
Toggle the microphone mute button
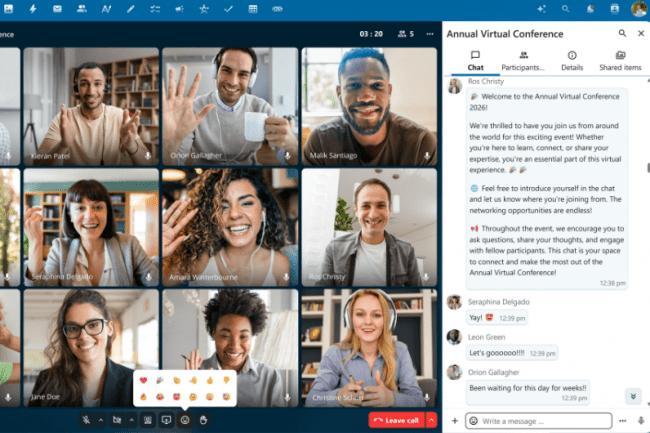click(x=88, y=419)
